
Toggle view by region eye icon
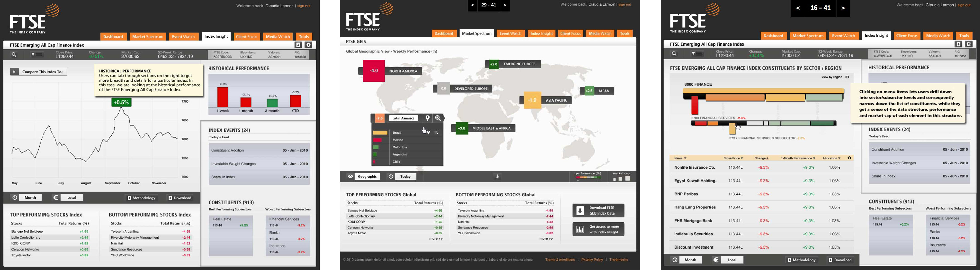point(847,77)
